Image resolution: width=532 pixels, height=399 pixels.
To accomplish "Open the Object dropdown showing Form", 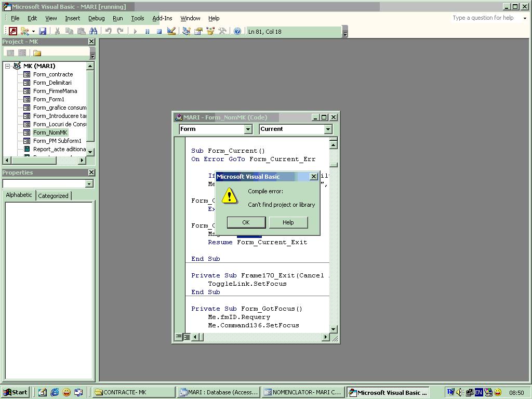I will click(248, 129).
